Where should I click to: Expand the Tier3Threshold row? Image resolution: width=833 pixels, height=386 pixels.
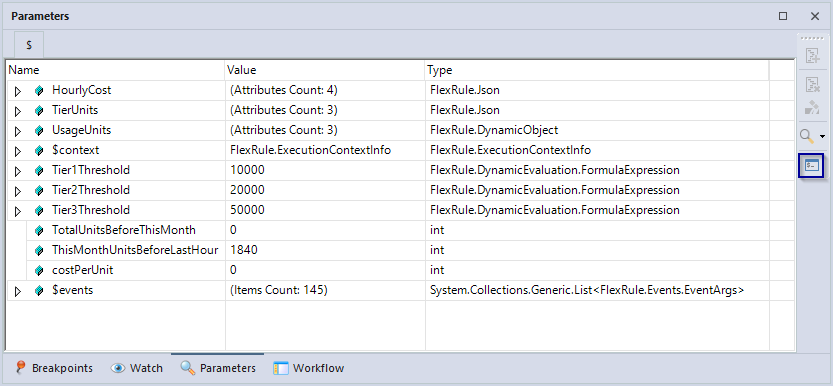click(18, 211)
